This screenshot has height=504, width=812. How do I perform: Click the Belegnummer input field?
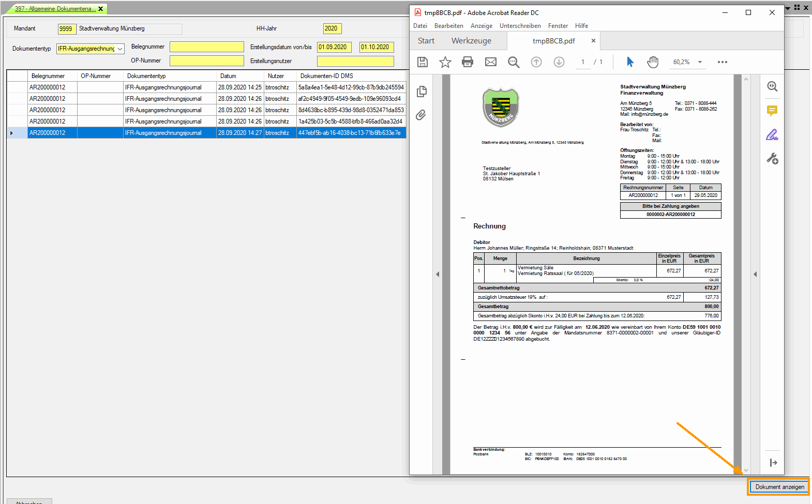click(206, 47)
